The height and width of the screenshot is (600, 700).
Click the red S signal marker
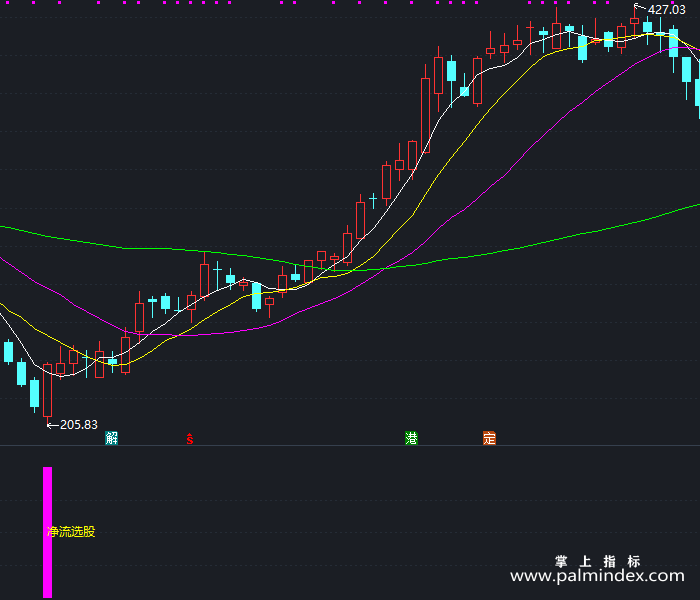point(190,439)
